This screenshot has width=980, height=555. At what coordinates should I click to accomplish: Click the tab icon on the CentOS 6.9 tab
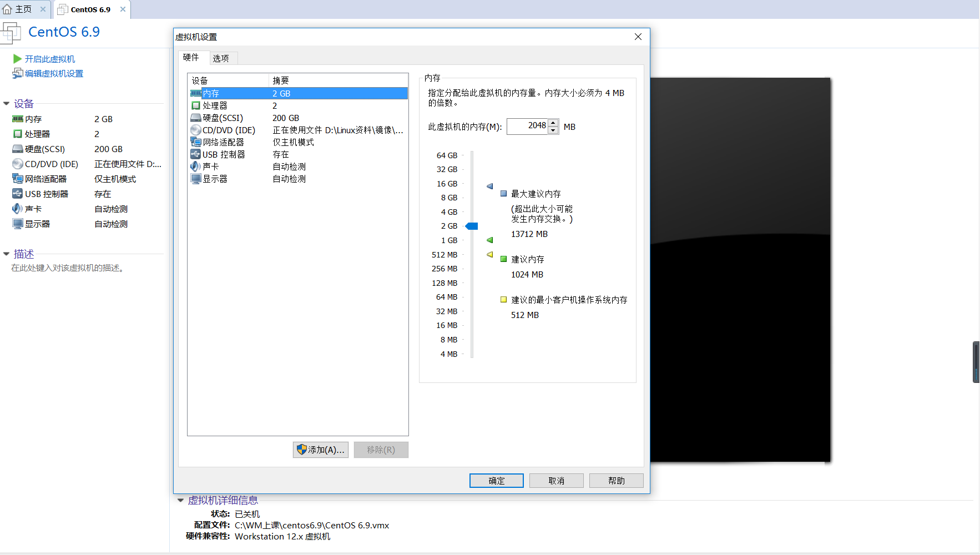63,9
